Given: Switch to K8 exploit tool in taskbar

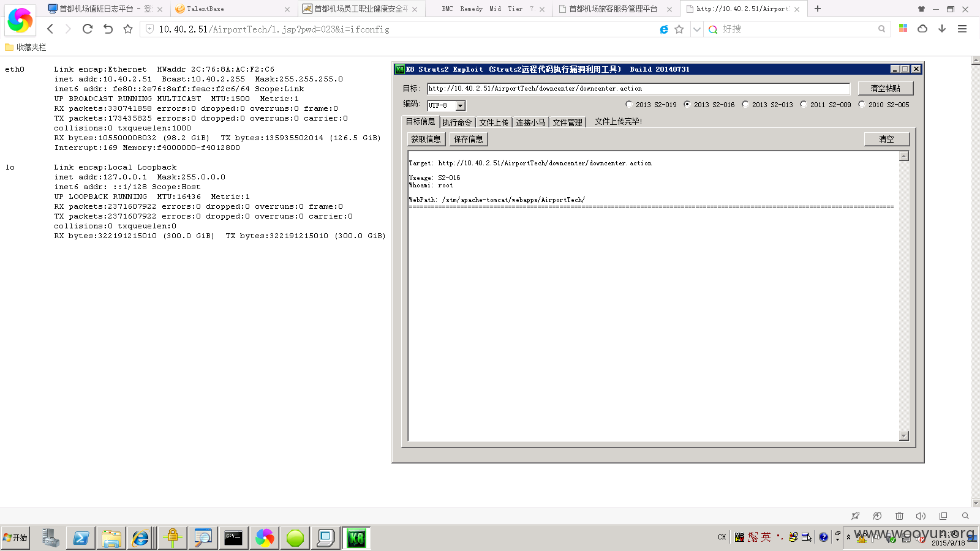Looking at the screenshot, I should [356, 538].
